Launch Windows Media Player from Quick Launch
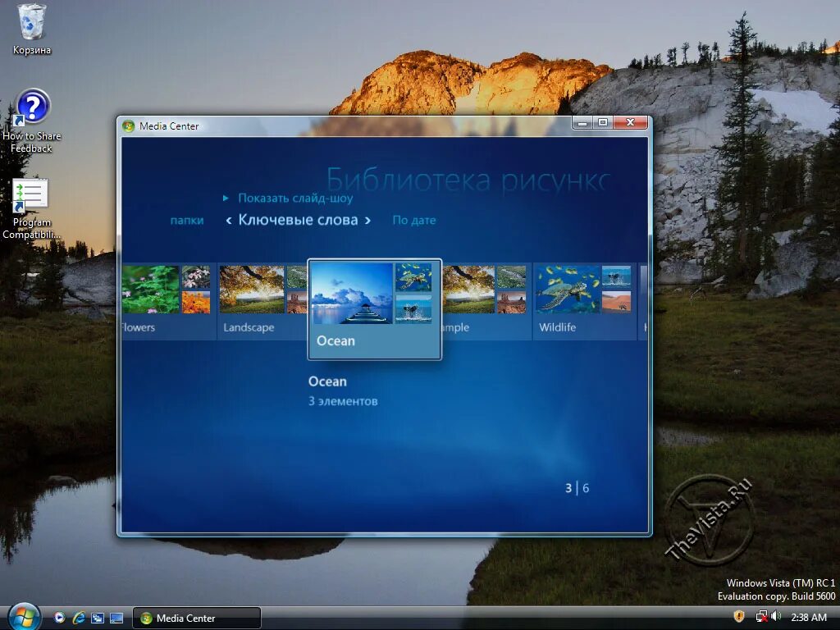The image size is (840, 630). pyautogui.click(x=59, y=618)
